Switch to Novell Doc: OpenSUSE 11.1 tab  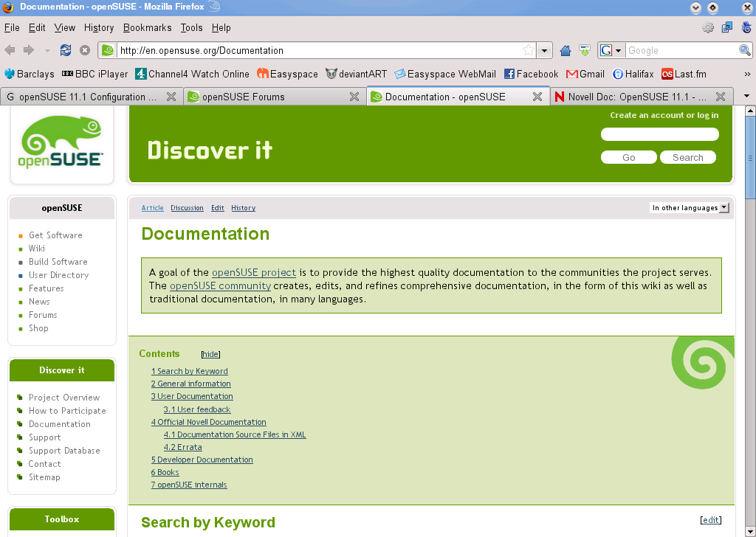(637, 97)
